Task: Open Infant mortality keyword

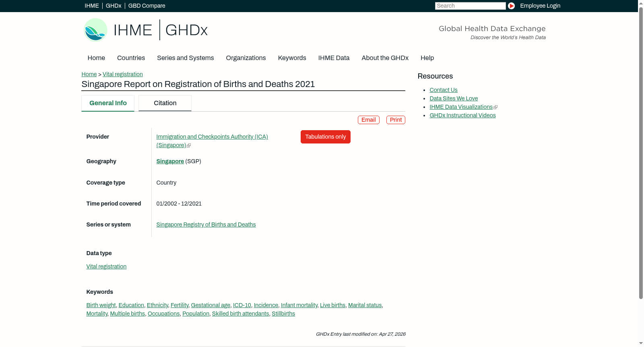Action: [299, 305]
